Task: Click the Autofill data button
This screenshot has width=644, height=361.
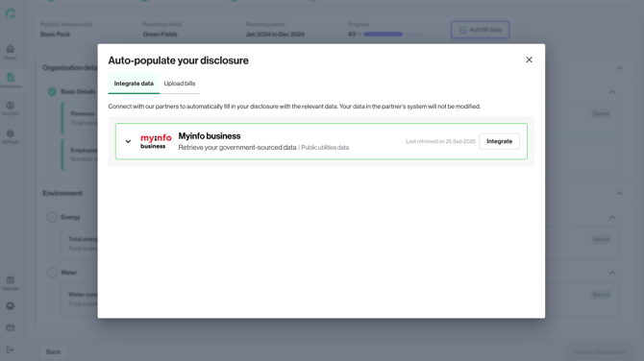Action: [x=481, y=30]
